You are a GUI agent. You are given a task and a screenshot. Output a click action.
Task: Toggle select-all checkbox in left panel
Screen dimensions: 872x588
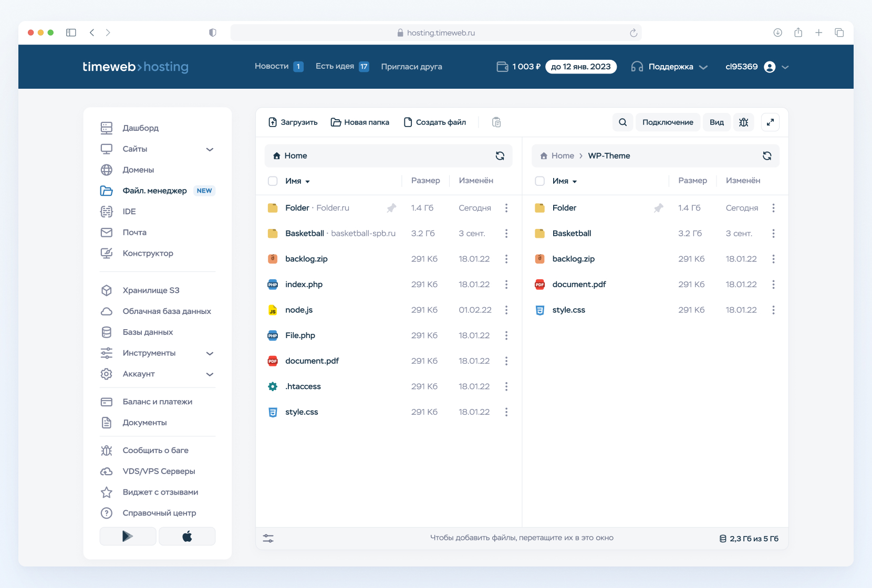(273, 181)
